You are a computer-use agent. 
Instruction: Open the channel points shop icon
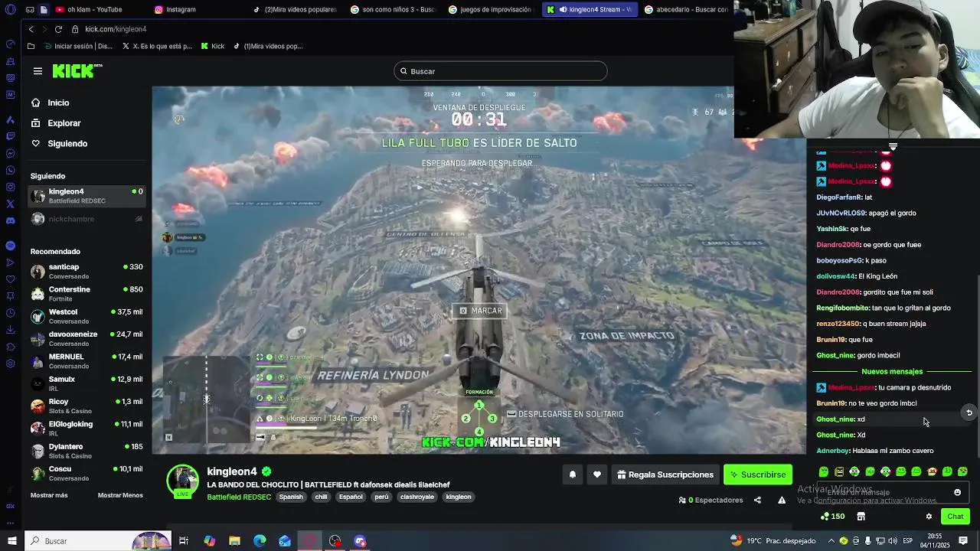[x=861, y=517]
